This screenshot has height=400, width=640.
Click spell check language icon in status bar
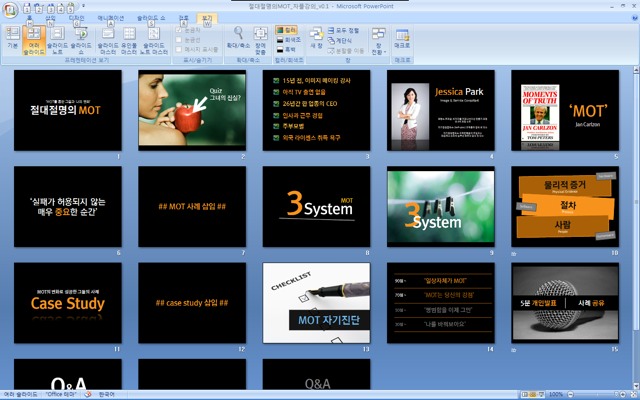pos(88,395)
